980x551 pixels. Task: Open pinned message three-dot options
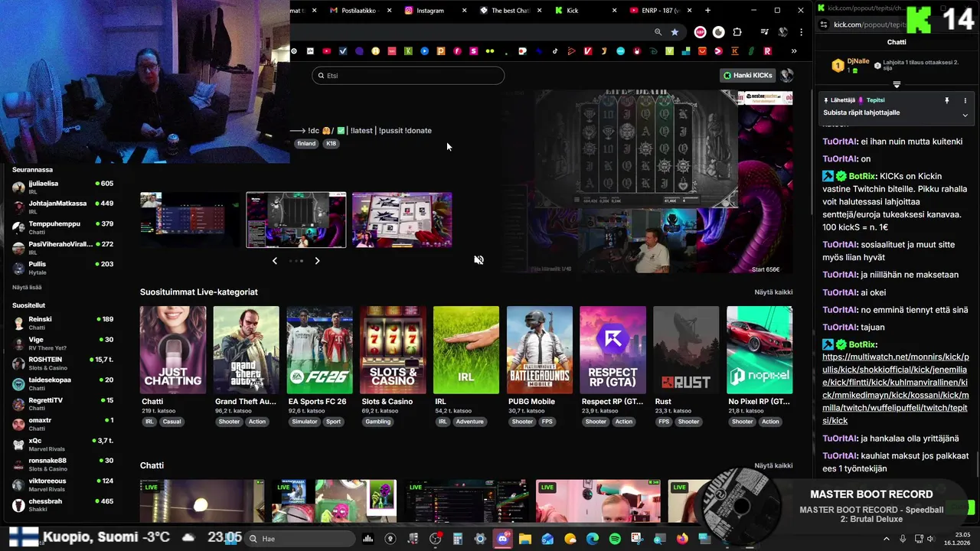965,100
